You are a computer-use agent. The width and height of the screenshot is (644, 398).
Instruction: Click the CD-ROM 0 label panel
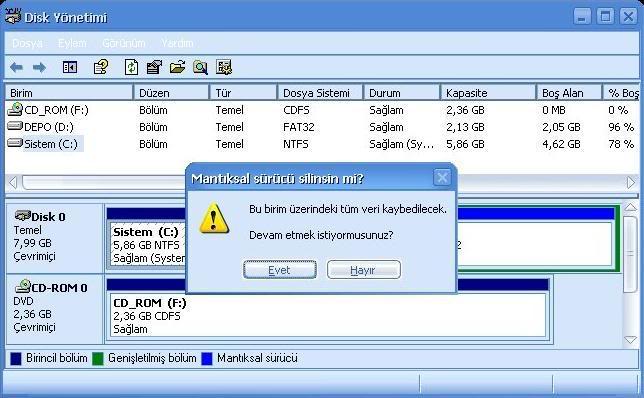55,309
